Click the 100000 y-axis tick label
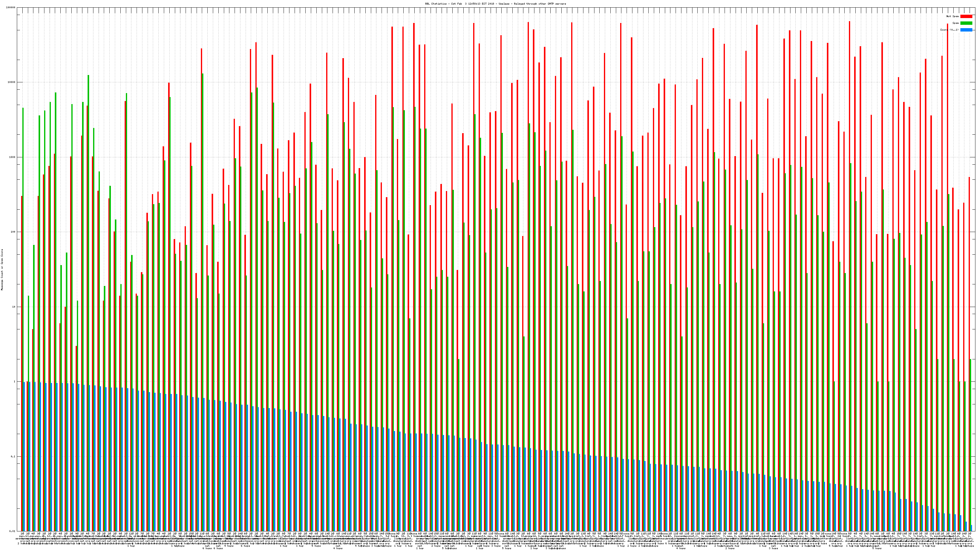This screenshot has height=551, width=980. 11,8
